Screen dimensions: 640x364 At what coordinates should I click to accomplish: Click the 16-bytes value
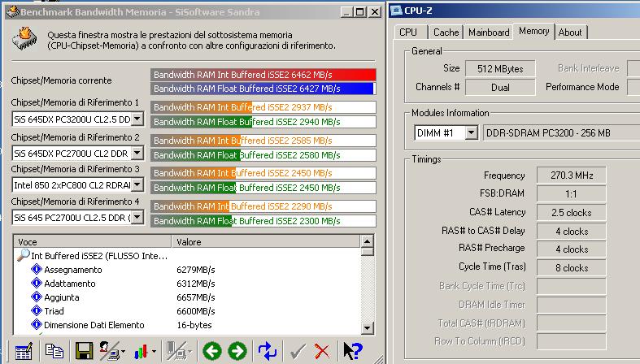194,325
